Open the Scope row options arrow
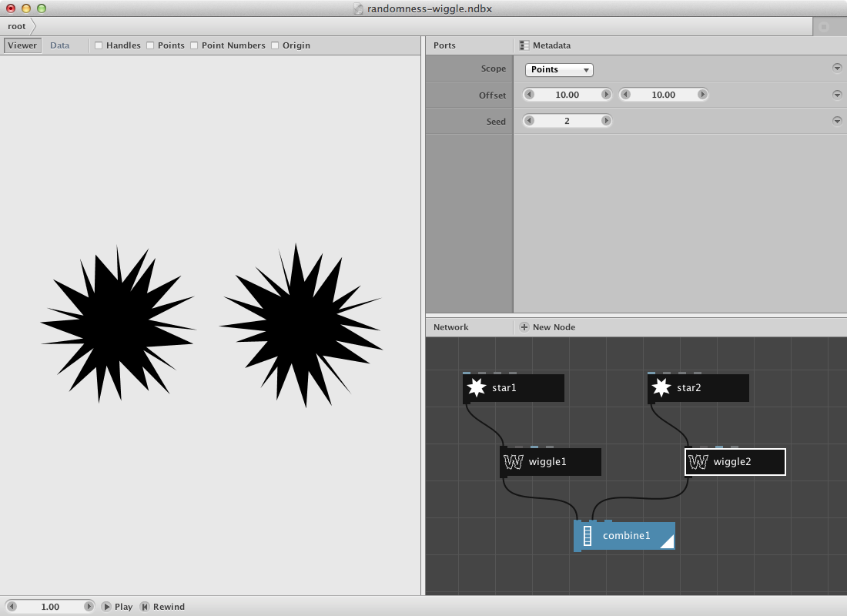847x616 pixels. coord(837,68)
